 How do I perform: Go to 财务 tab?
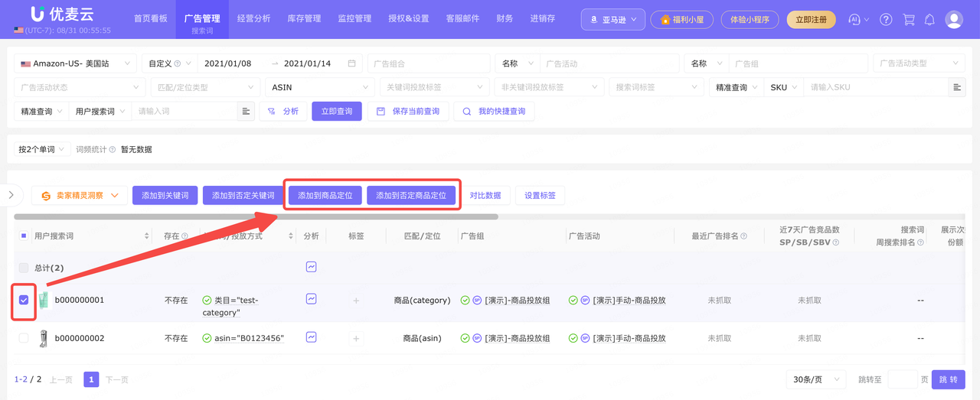pyautogui.click(x=505, y=18)
